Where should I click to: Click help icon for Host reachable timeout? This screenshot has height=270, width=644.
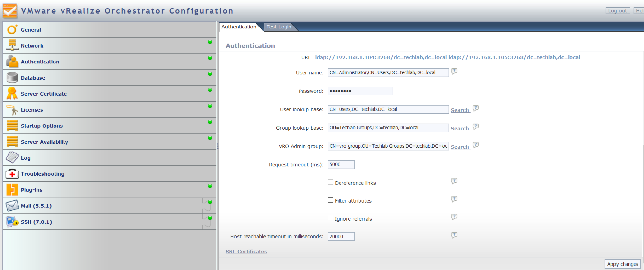pyautogui.click(x=454, y=235)
